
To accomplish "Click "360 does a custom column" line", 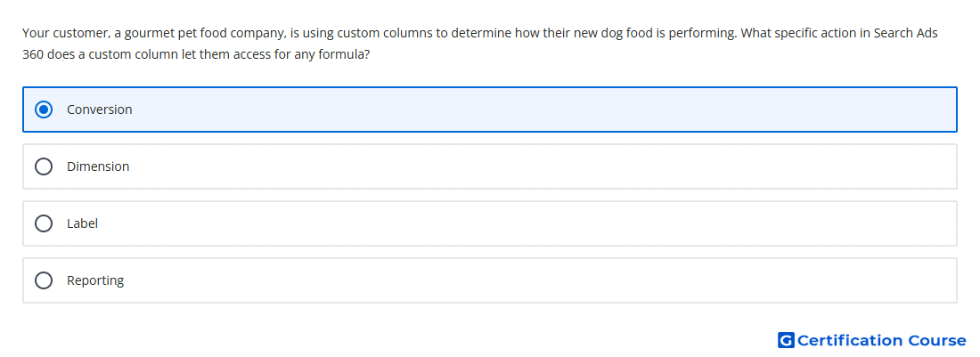I will [x=196, y=54].
